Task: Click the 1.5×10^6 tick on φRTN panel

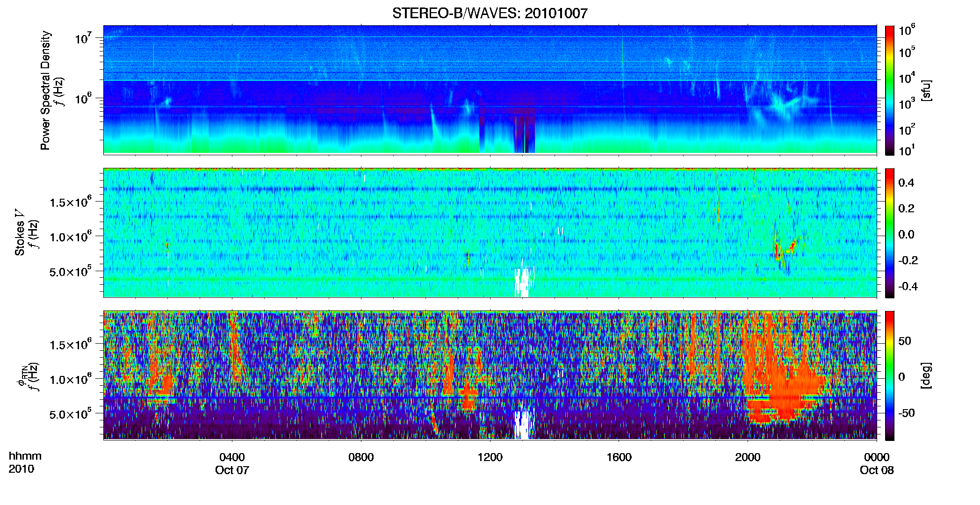Action: tap(70, 344)
